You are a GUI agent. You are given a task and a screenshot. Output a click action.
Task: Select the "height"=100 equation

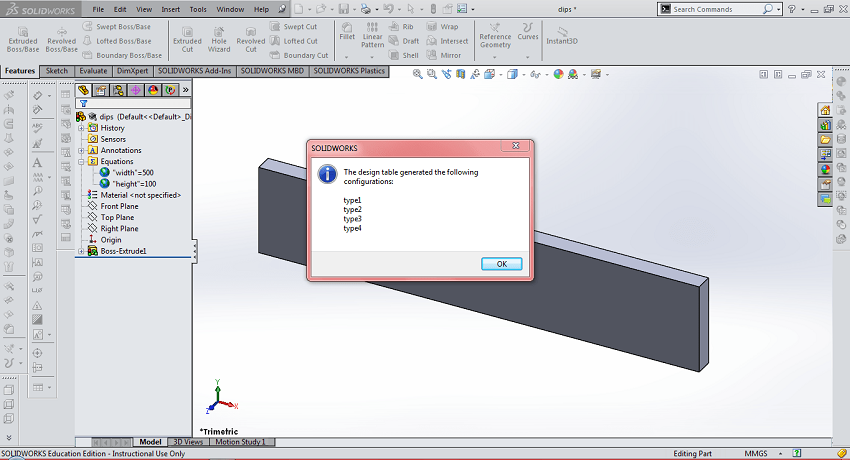coord(128,184)
